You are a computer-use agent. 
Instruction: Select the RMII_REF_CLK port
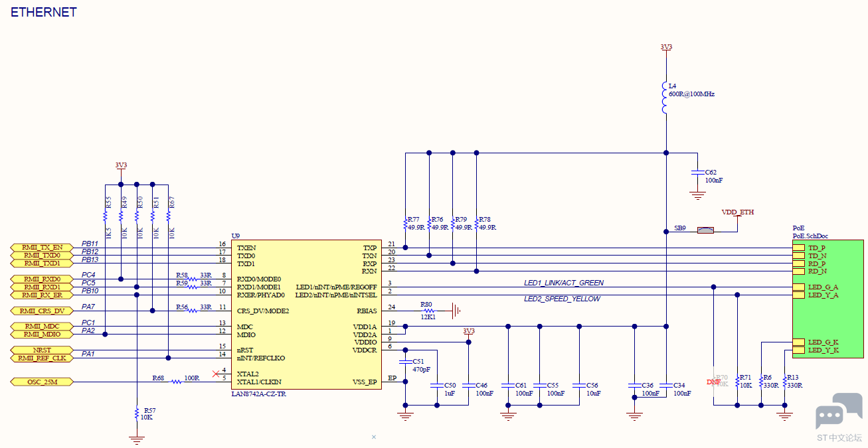coord(42,358)
